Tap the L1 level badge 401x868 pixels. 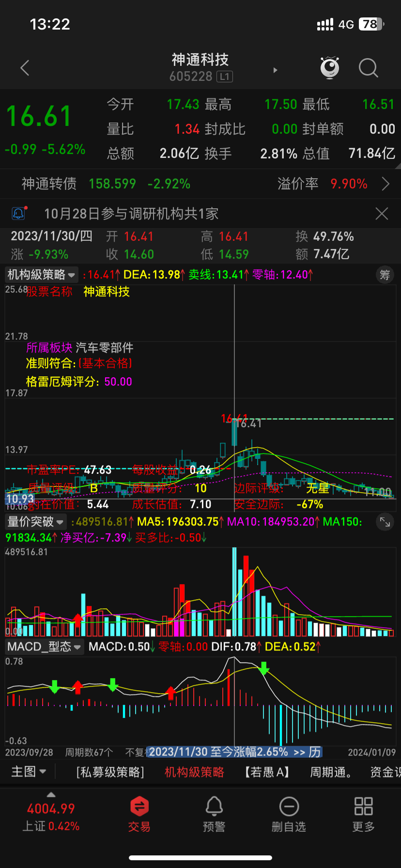coord(225,77)
